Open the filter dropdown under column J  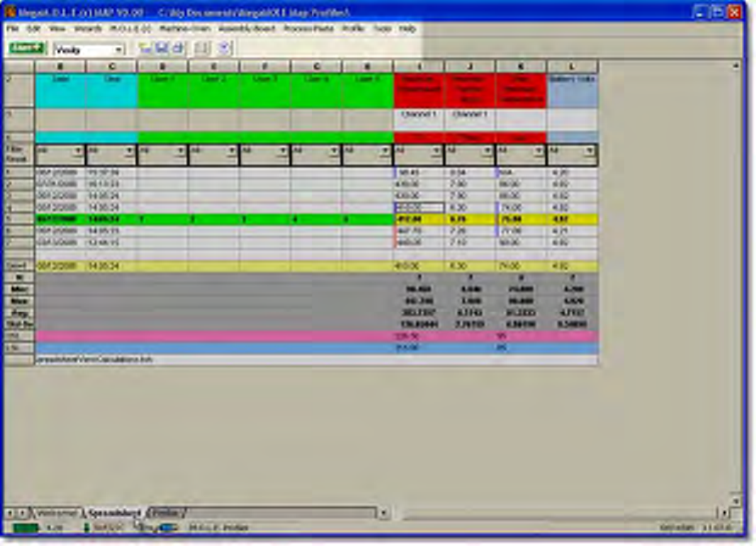pos(487,151)
